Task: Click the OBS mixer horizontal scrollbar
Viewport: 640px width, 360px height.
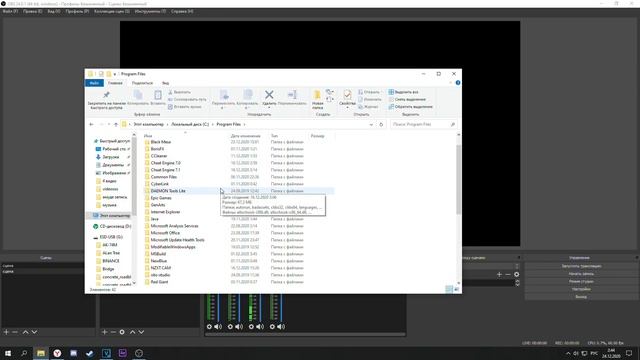Action: pos(305,334)
